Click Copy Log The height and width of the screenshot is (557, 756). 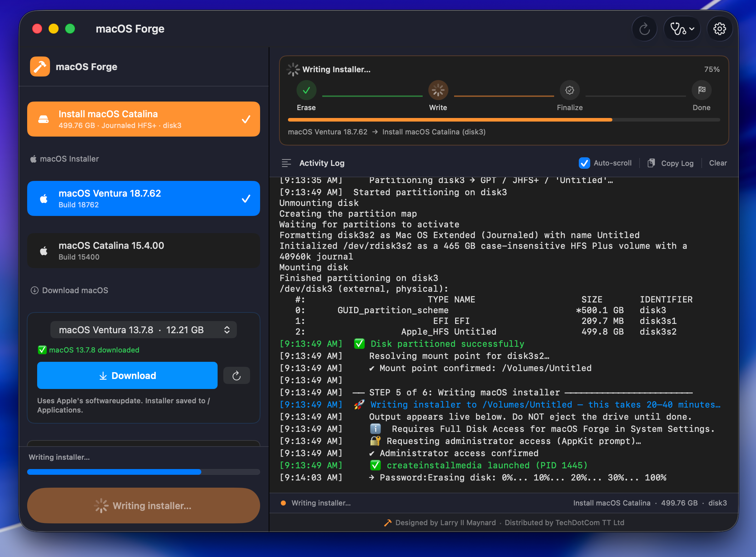tap(671, 163)
